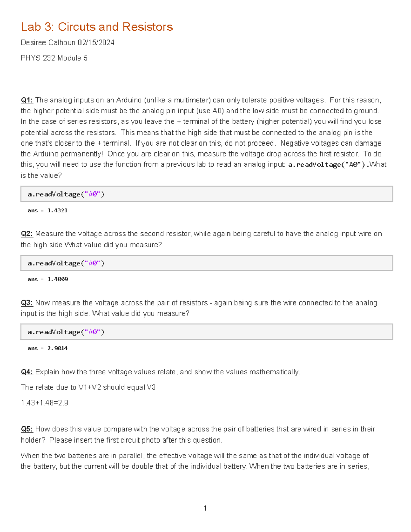Click the underlined "Q2:" label
This screenshot has height=532, width=411.
click(27, 234)
